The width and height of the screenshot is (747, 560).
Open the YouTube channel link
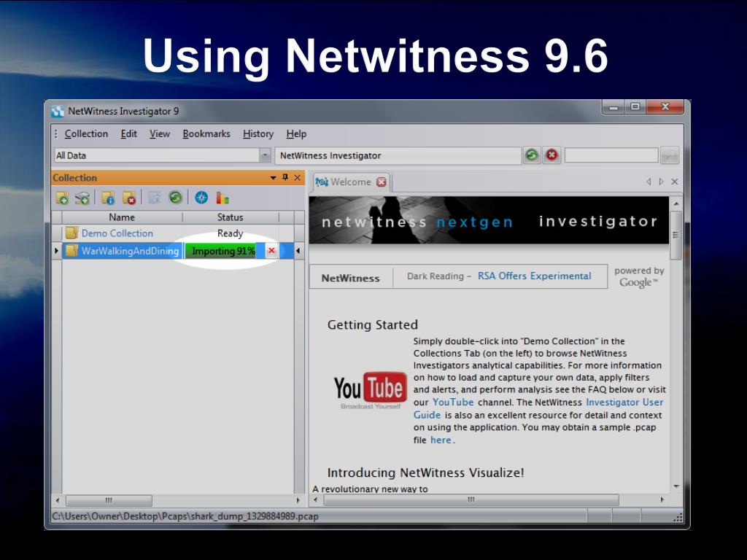pos(452,402)
